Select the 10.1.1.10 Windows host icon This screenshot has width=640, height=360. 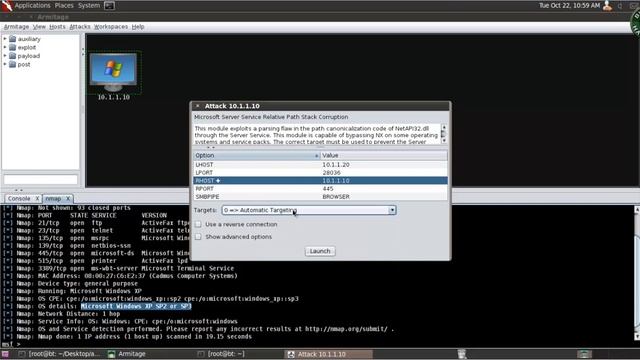pyautogui.click(x=113, y=72)
